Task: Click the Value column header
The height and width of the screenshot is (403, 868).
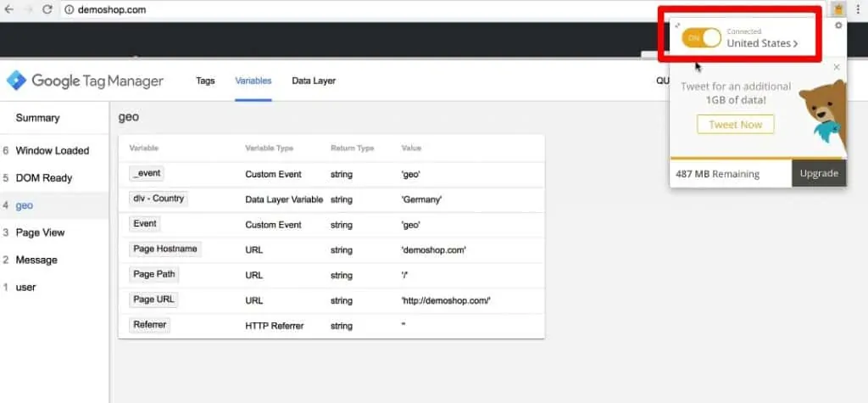Action: coord(411,148)
